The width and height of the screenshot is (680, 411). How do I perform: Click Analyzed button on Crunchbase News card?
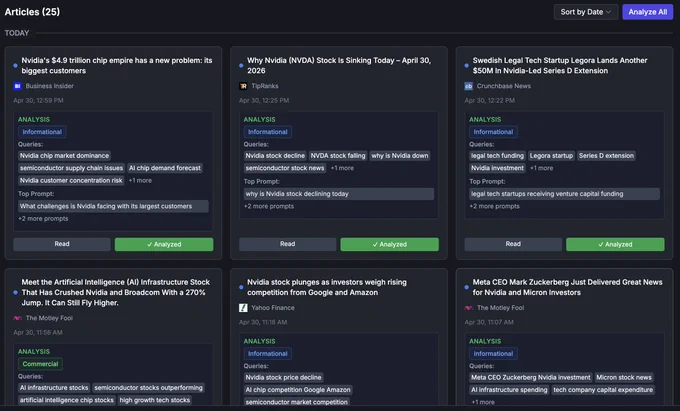(615, 244)
